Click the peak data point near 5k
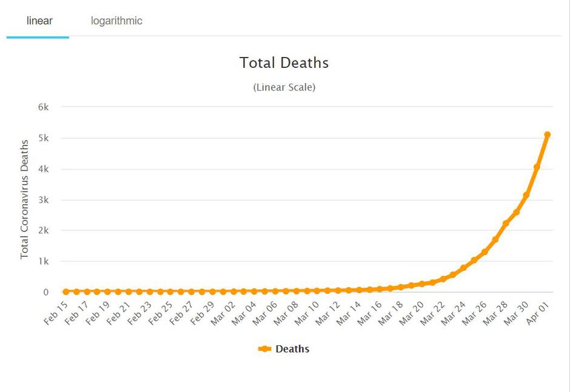 [x=548, y=133]
